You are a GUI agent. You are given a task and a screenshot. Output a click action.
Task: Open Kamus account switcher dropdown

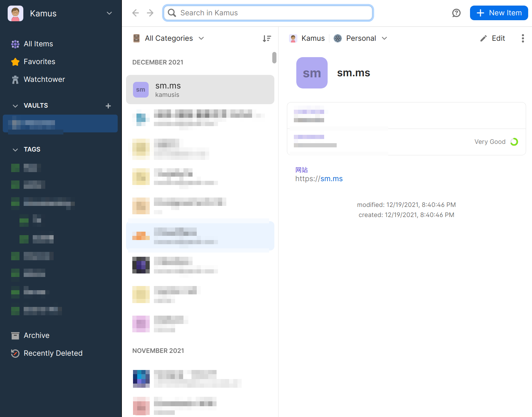109,13
